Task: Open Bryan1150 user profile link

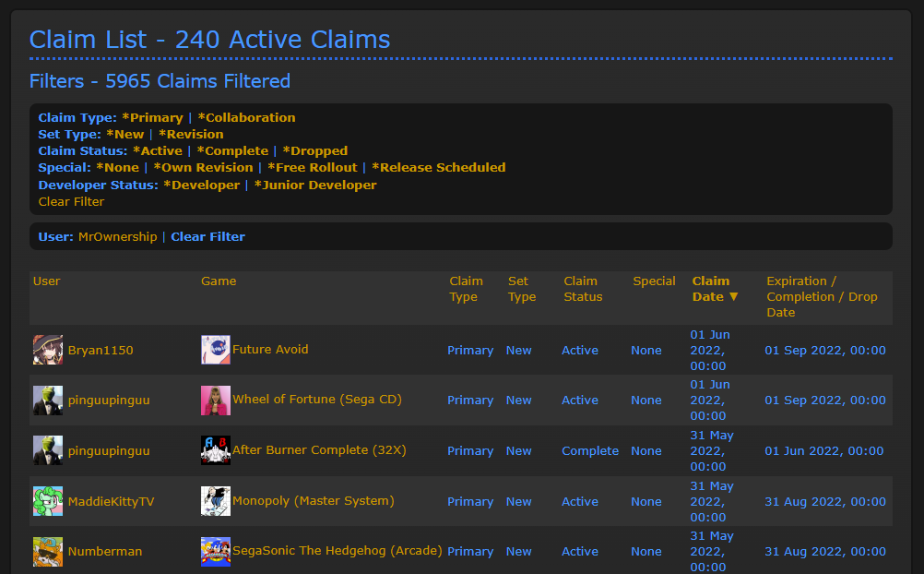Action: [x=101, y=350]
